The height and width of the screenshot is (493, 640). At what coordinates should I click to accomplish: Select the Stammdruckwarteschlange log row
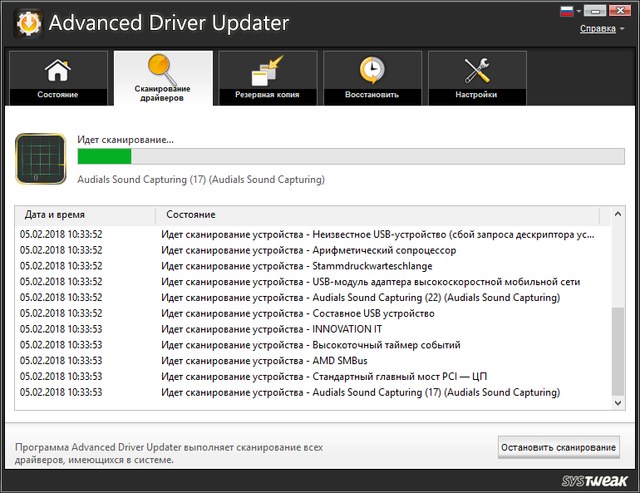click(313, 266)
